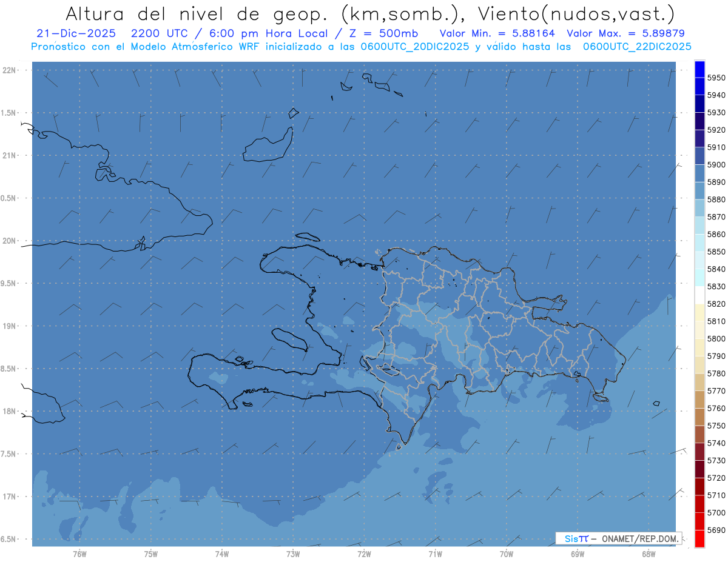Click the legend value '5900'
This screenshot has width=728, height=562.
coord(716,165)
